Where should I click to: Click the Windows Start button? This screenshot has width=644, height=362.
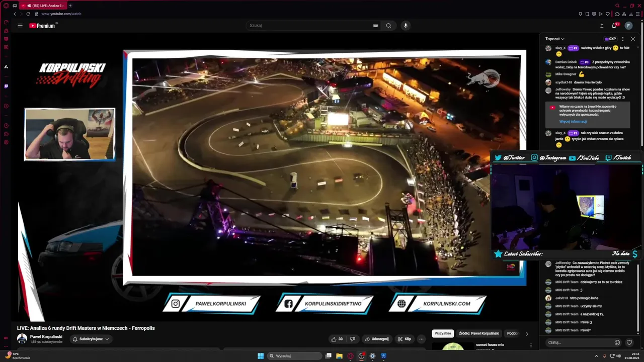tap(261, 356)
